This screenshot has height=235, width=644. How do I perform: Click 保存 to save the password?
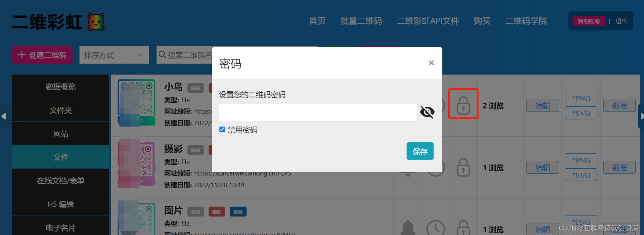[420, 151]
